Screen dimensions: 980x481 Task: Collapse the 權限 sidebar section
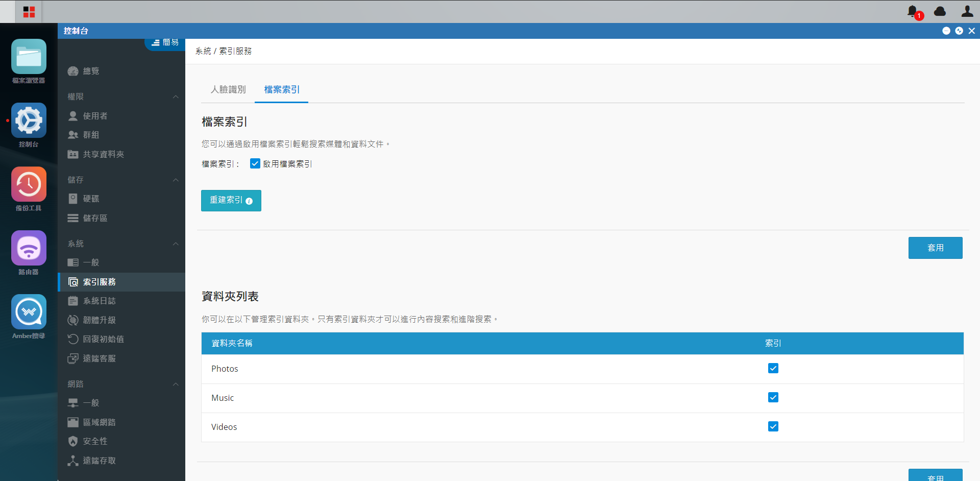coord(176,97)
